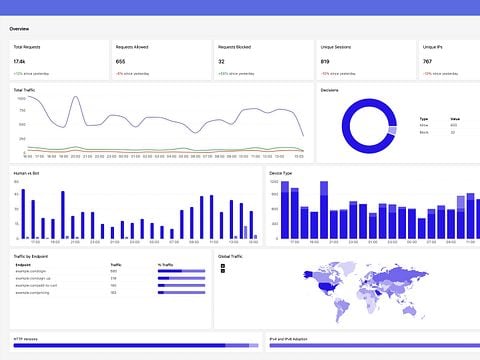
Task: Click the small Block slice of the Decisions donut
Action: pos(393,130)
